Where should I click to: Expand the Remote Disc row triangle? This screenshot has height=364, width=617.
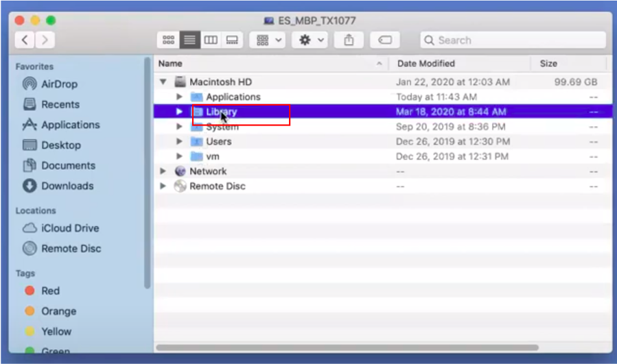(163, 186)
